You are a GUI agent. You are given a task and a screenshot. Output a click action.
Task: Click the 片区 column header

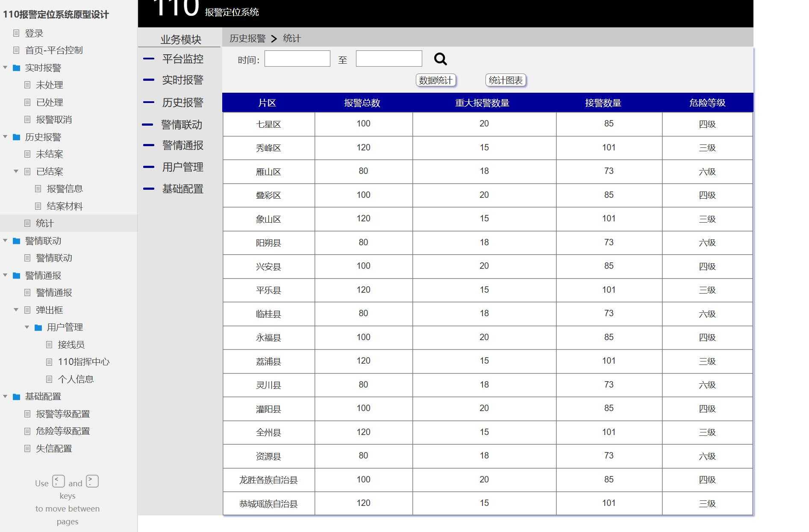pos(267,103)
